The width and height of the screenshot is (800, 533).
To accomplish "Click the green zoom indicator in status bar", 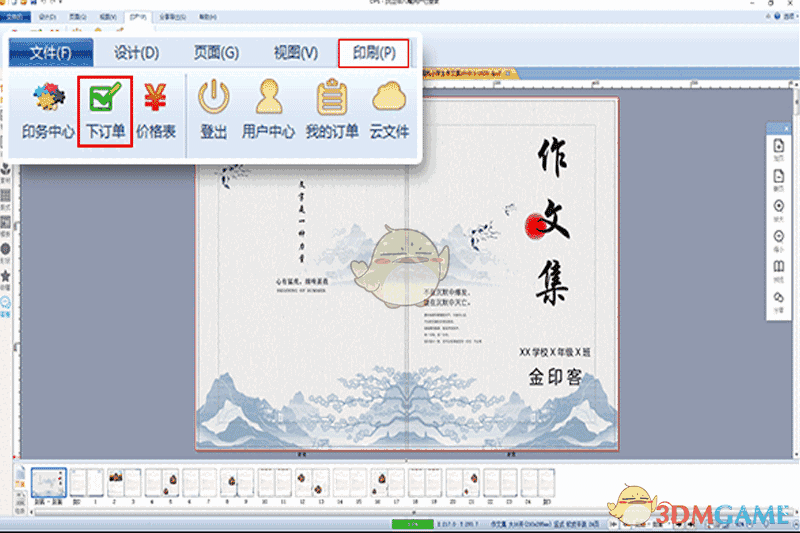I will (412, 524).
